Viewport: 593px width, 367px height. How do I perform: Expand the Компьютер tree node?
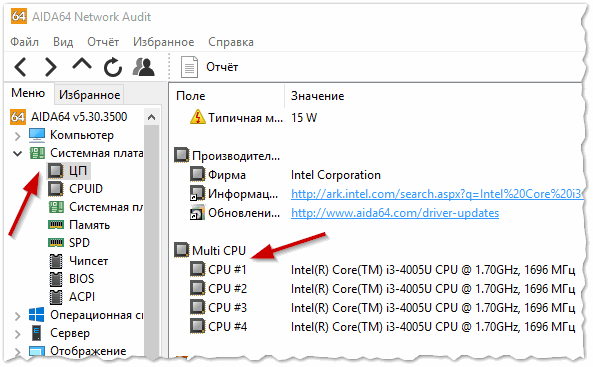pos(17,135)
